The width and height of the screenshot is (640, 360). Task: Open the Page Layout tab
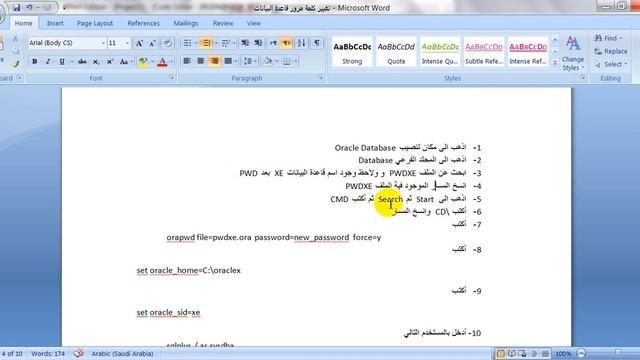pyautogui.click(x=95, y=23)
